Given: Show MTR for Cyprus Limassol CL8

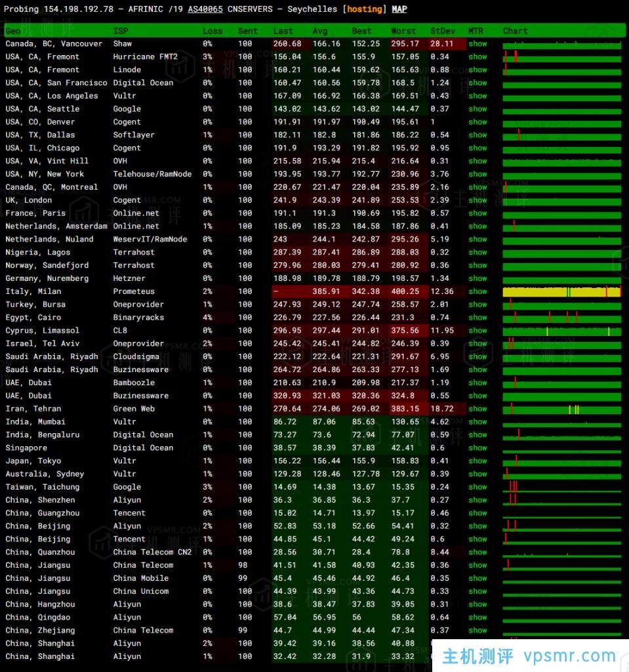Looking at the screenshot, I should 477,331.
